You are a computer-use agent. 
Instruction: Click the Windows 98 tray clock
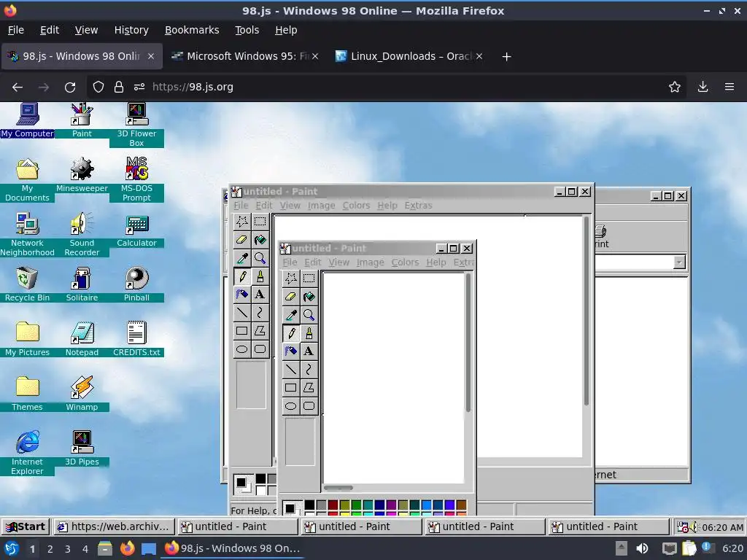pyautogui.click(x=722, y=527)
